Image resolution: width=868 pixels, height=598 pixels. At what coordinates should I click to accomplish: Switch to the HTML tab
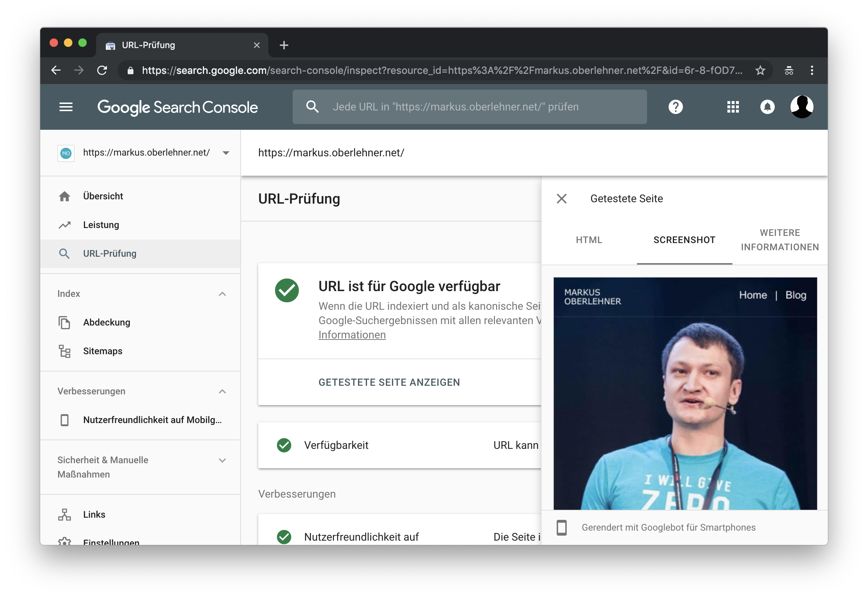click(x=589, y=240)
